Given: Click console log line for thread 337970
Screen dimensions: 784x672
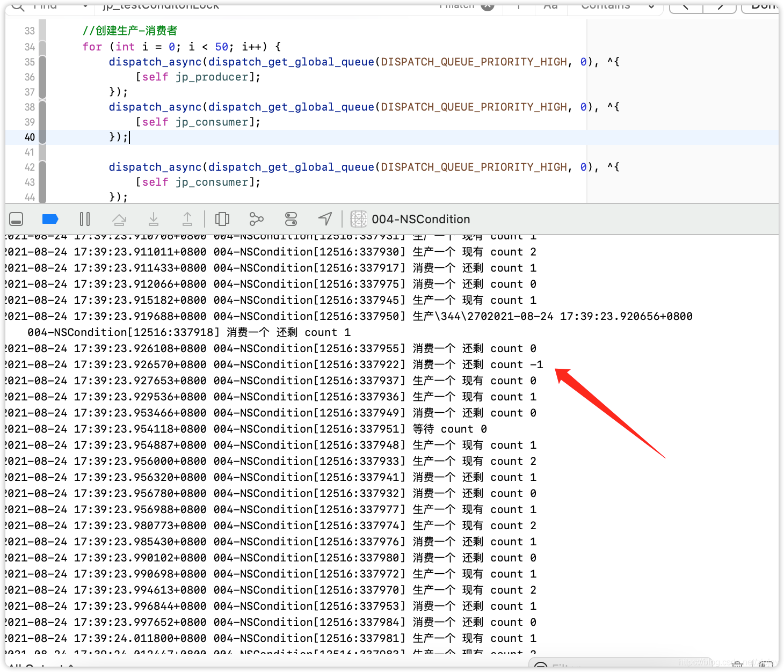Looking at the screenshot, I should 271,590.
